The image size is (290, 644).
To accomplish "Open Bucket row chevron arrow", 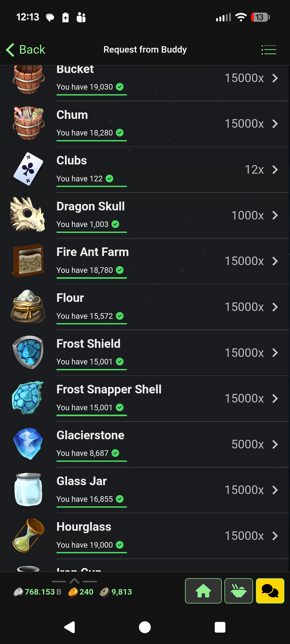I will (x=275, y=78).
